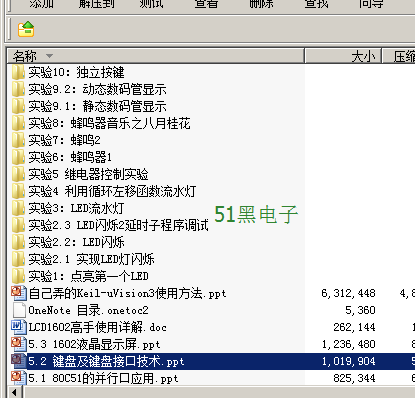This screenshot has width=415, height=398.
Task: Click PowerPoint icon of 自己弄的Keil-uVision3使用方法.ppt
Action: point(19,293)
